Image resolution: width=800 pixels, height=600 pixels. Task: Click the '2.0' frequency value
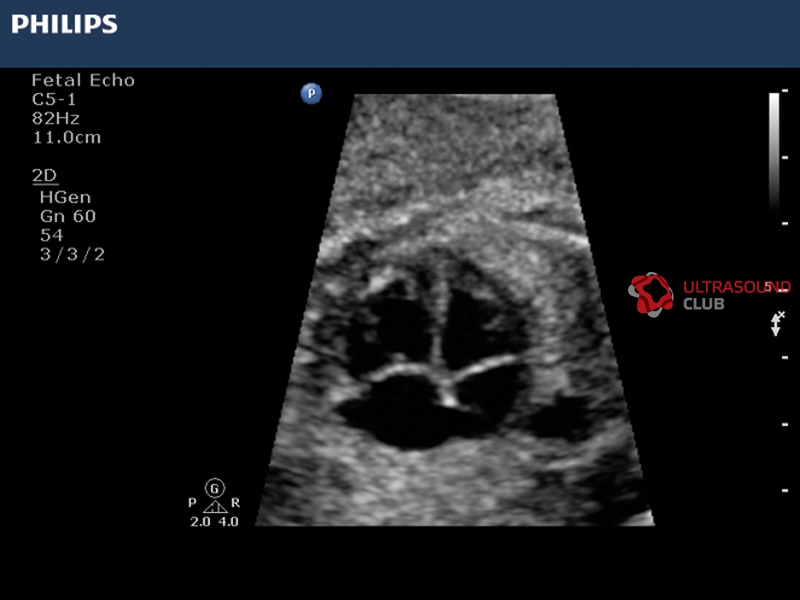200,521
